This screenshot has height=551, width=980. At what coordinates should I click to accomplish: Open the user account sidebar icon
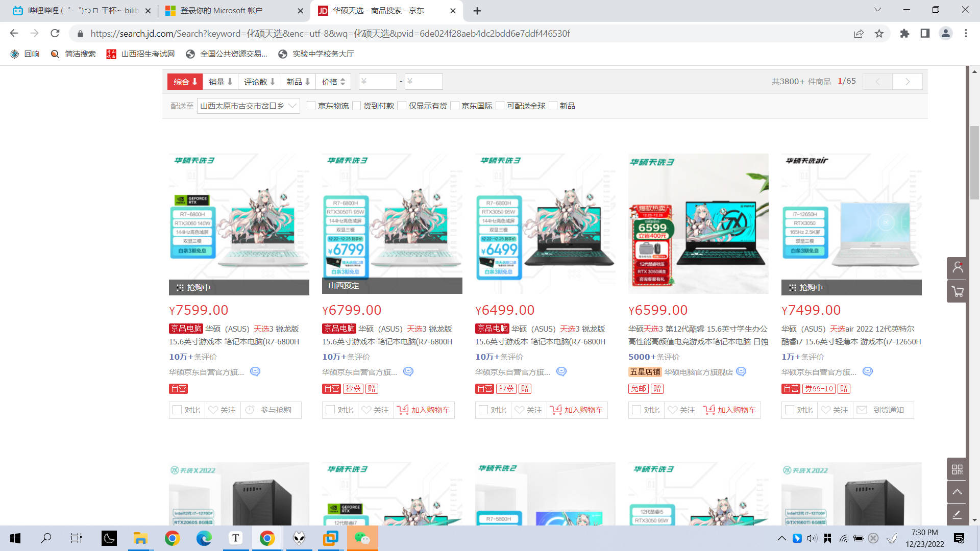(x=957, y=268)
